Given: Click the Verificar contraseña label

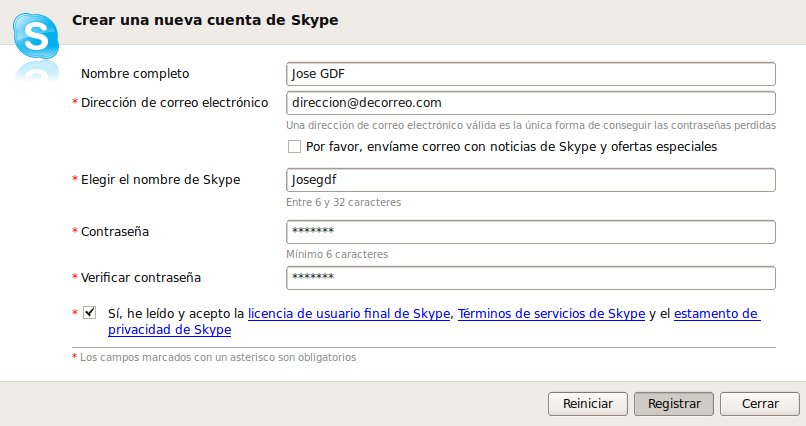Looking at the screenshot, I should point(148,278).
